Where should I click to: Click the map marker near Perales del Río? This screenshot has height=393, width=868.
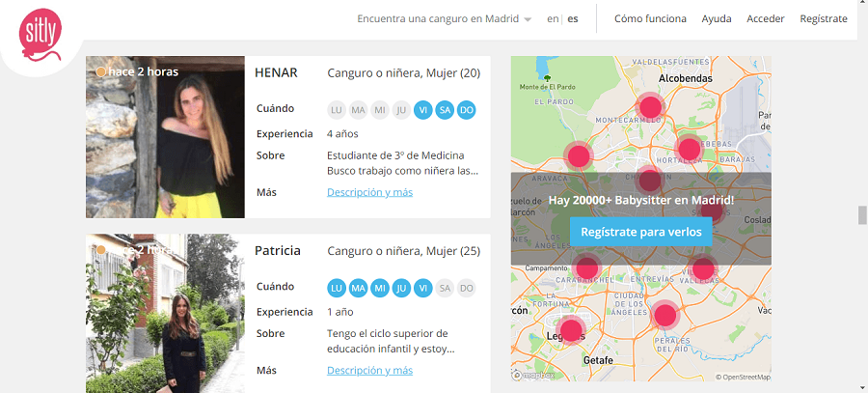click(665, 315)
